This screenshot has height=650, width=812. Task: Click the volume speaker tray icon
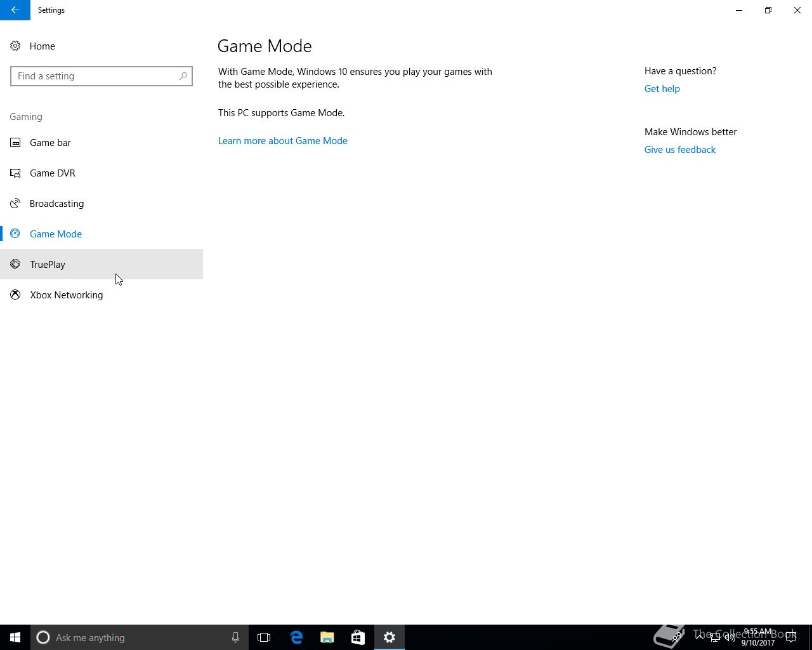click(x=730, y=637)
